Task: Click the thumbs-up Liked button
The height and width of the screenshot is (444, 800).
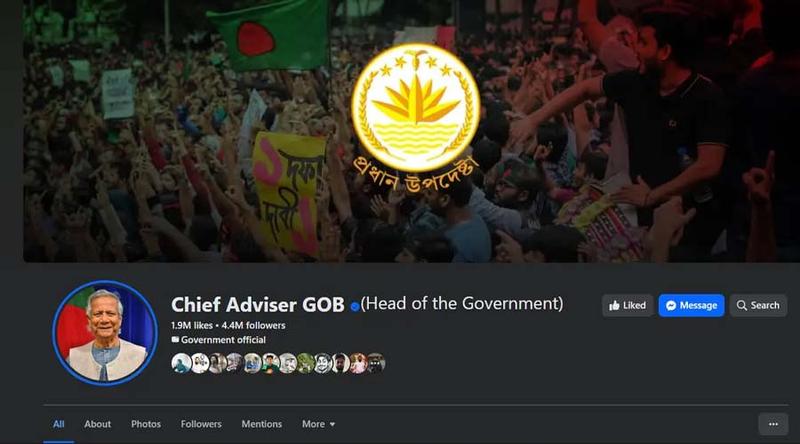Action: point(628,305)
